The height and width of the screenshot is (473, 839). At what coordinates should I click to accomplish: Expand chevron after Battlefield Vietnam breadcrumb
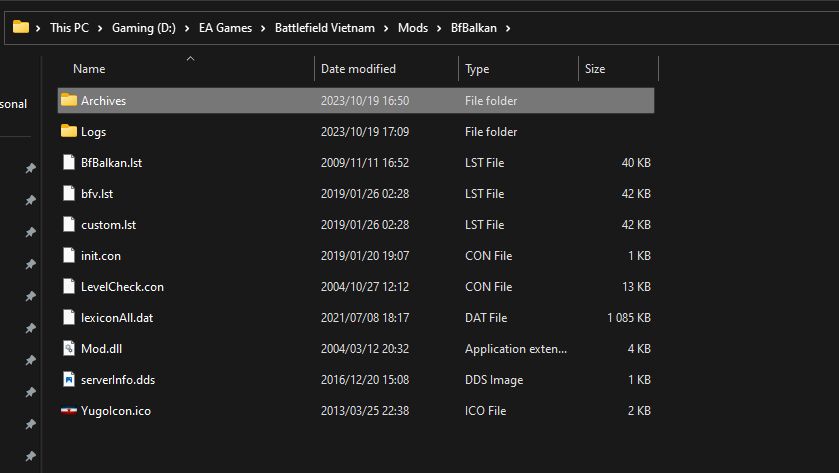click(x=386, y=28)
